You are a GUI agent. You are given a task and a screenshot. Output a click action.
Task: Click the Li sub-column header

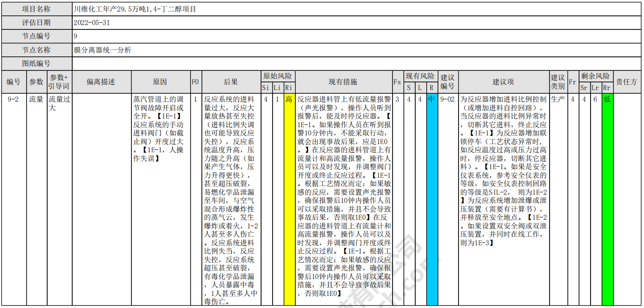(x=277, y=88)
